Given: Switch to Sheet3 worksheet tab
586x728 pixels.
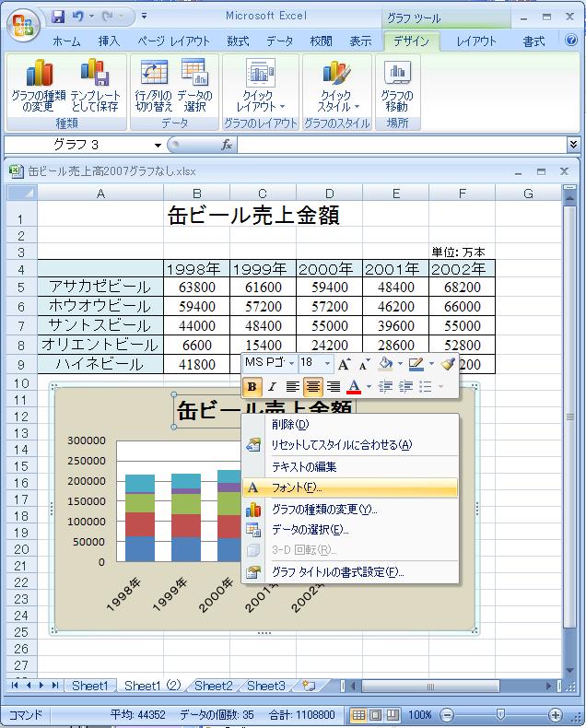Looking at the screenshot, I should click(x=265, y=686).
